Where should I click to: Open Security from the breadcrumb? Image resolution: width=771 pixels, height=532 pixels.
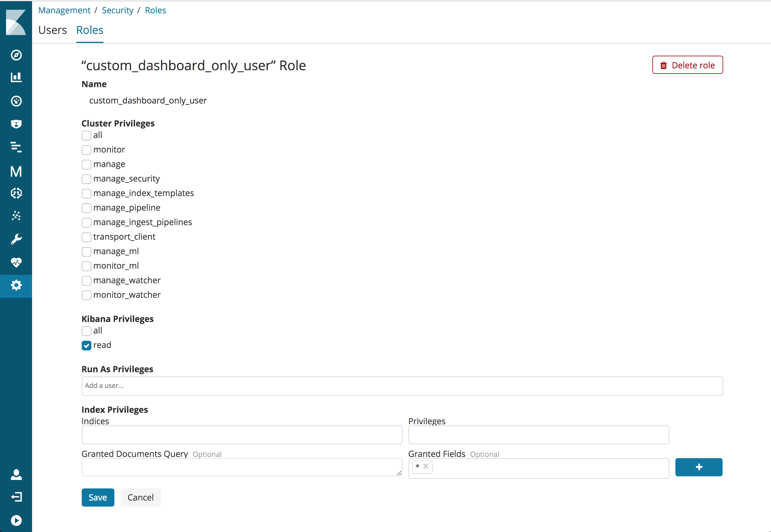[117, 10]
